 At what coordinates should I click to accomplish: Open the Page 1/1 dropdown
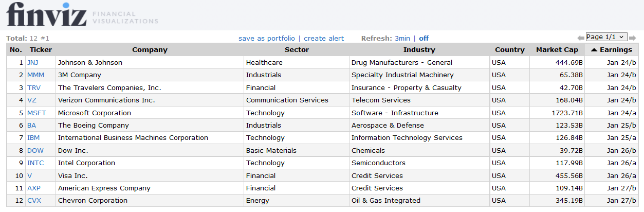pos(606,37)
